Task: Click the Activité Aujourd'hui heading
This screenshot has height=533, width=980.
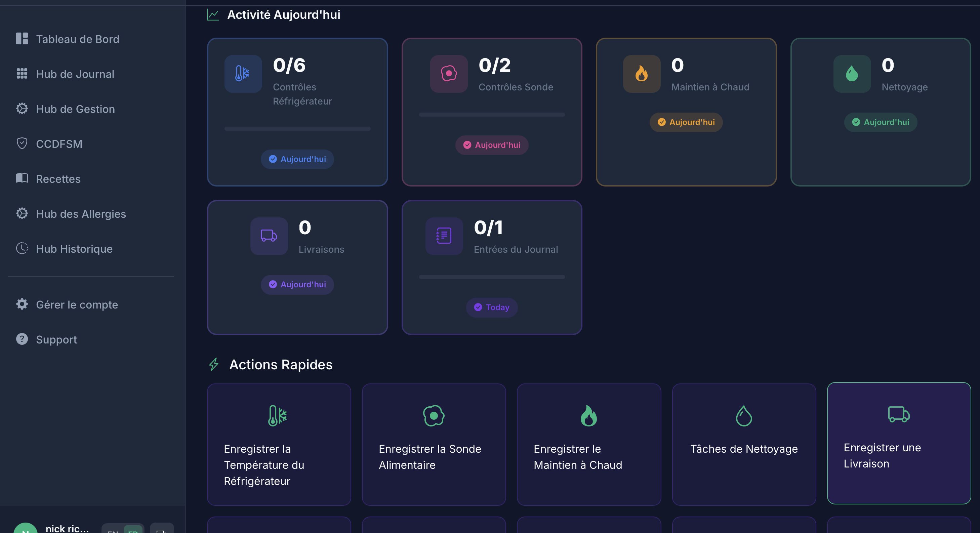Action: [x=284, y=15]
